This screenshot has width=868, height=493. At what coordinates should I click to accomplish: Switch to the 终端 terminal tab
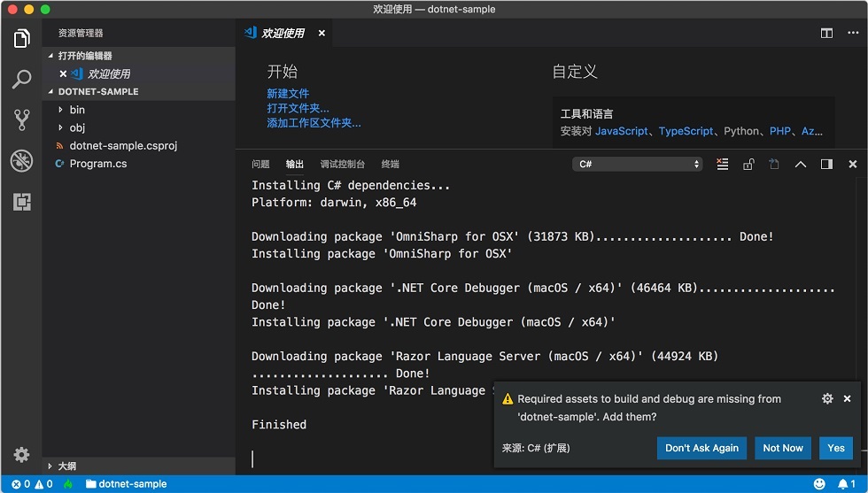[391, 165]
